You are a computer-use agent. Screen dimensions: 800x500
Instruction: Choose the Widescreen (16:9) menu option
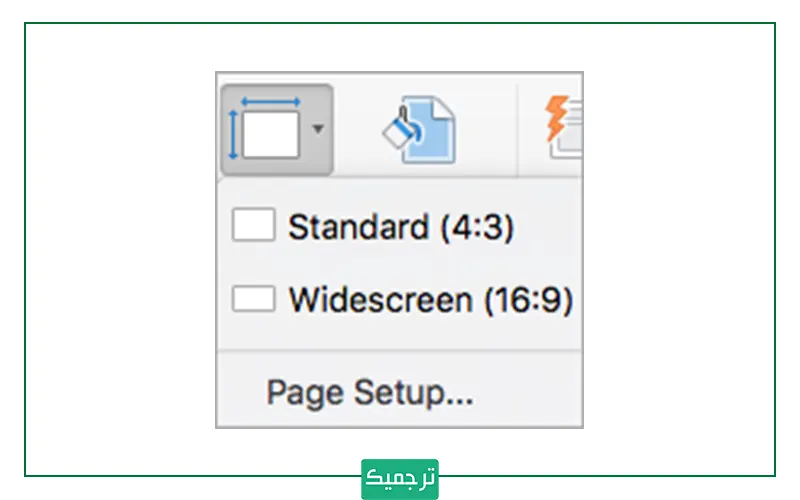(x=400, y=299)
